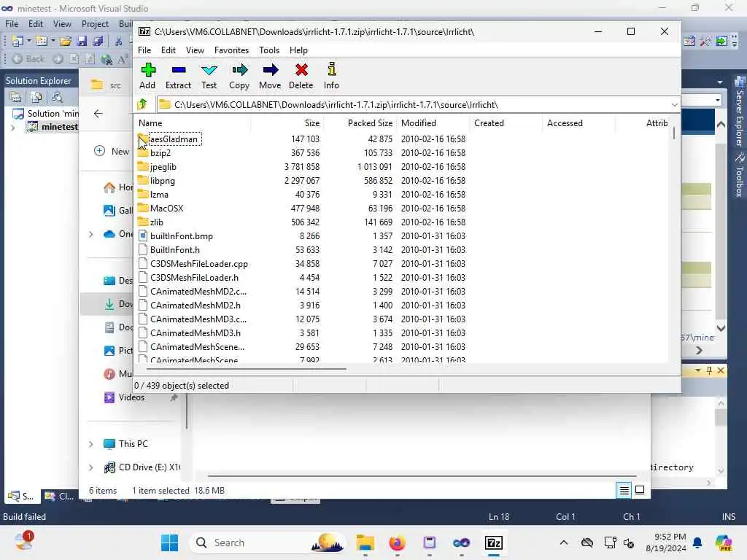
Task: Click Save All in Visual Studio toolbar
Action: 98,41
